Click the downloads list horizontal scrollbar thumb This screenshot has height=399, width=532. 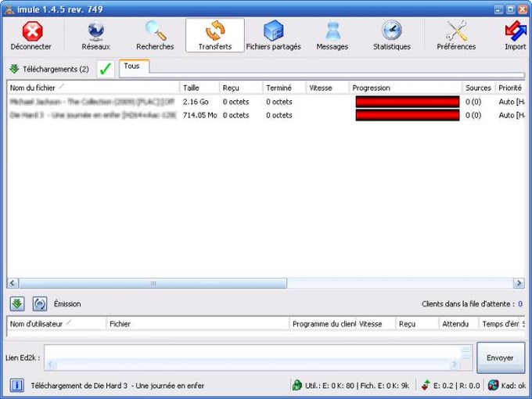[153, 283]
